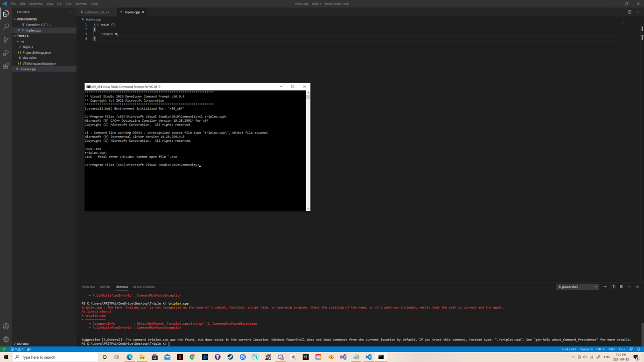644x362 pixels.
Task: Open Source Control view
Action: (x=6, y=40)
